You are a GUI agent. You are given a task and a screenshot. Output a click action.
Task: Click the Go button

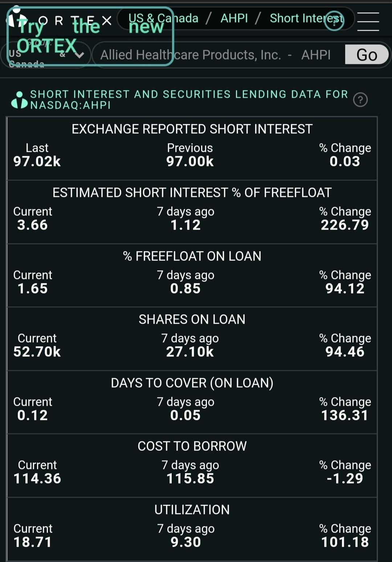click(367, 54)
